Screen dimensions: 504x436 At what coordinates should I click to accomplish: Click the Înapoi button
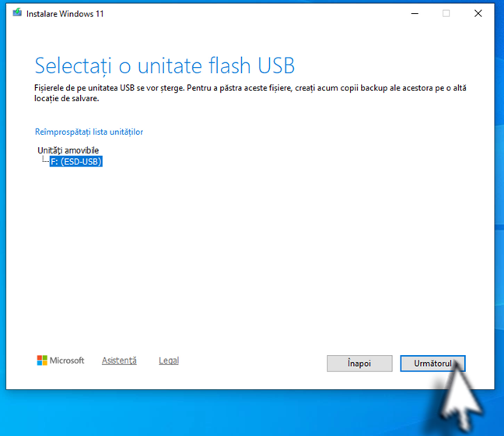coord(359,364)
